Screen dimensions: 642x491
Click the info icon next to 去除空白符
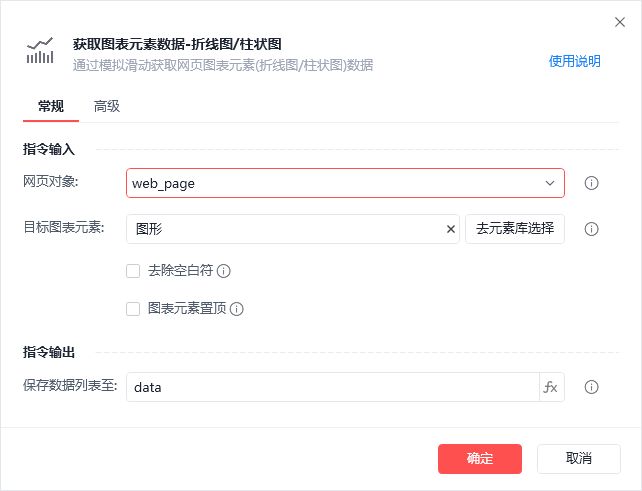pos(224,271)
